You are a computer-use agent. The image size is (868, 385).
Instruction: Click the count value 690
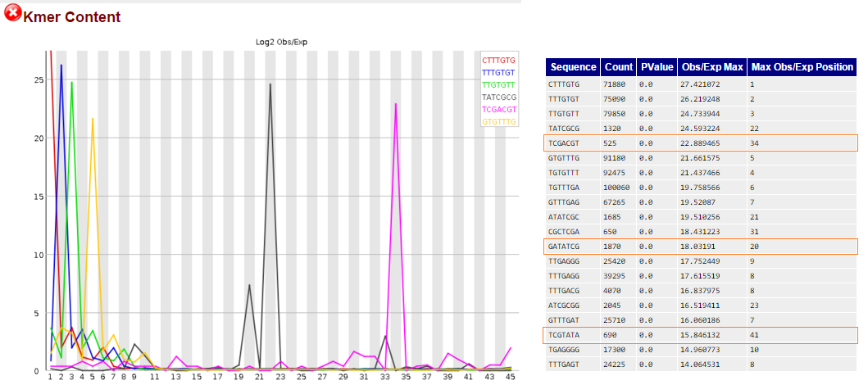(611, 335)
